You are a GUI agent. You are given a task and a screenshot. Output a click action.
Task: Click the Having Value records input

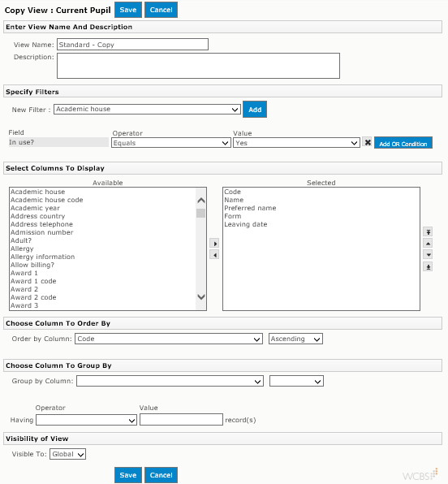click(181, 420)
